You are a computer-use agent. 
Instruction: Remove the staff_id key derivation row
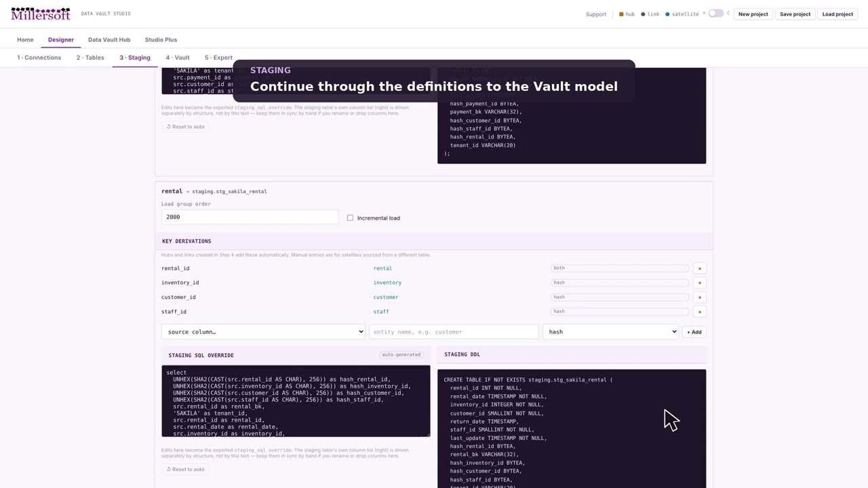tap(700, 312)
